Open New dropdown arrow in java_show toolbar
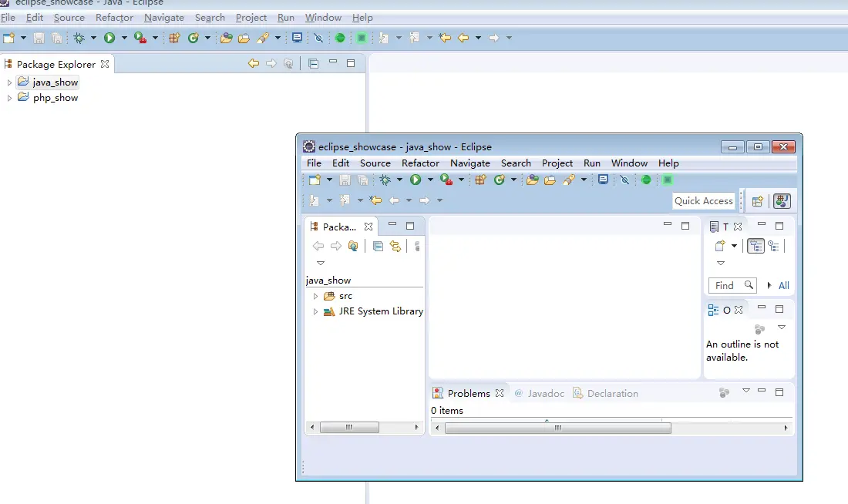Image resolution: width=848 pixels, height=504 pixels. pos(329,180)
